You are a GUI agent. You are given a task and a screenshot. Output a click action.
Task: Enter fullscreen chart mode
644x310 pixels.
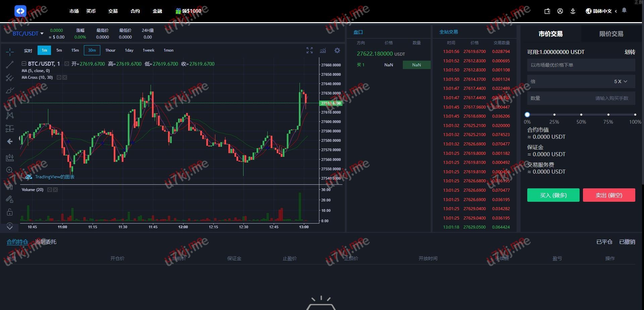[x=309, y=50]
